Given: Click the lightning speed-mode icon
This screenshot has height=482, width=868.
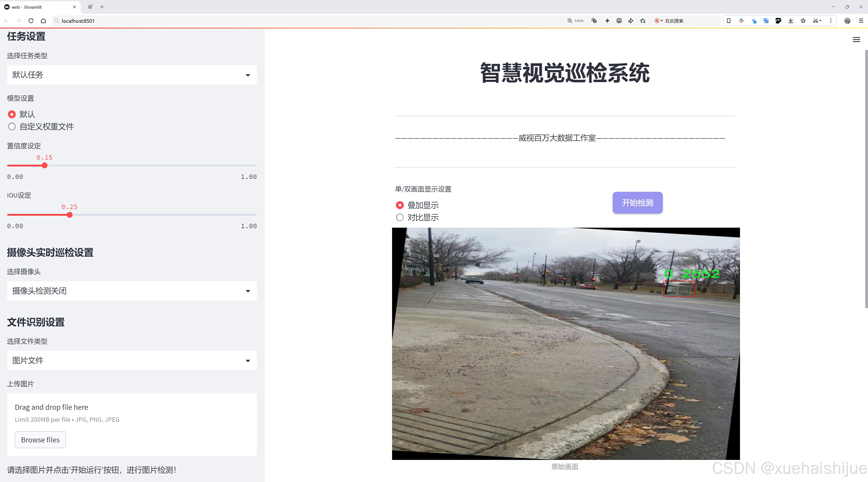Looking at the screenshot, I should tap(607, 21).
